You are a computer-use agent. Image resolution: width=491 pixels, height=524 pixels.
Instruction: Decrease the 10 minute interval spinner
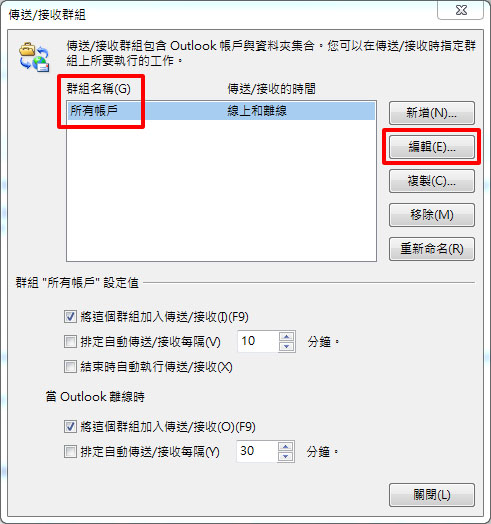click(286, 347)
